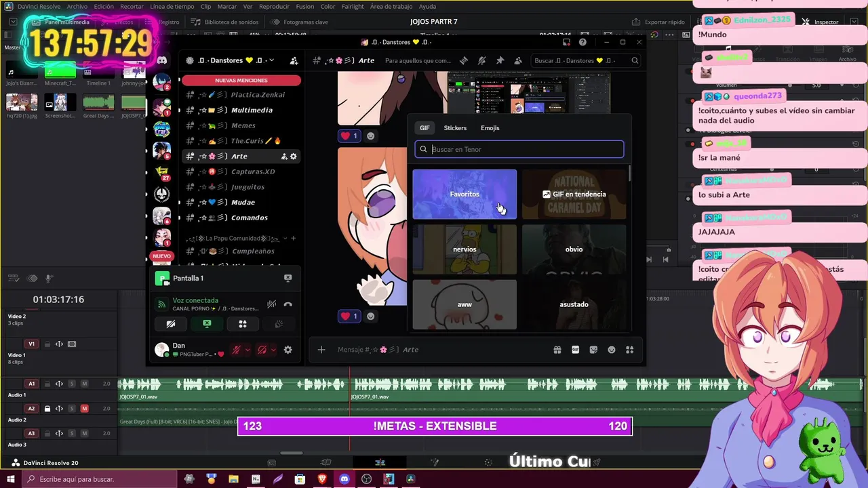Open Discord direct messages home icon
This screenshot has height=488, width=868.
point(161,60)
